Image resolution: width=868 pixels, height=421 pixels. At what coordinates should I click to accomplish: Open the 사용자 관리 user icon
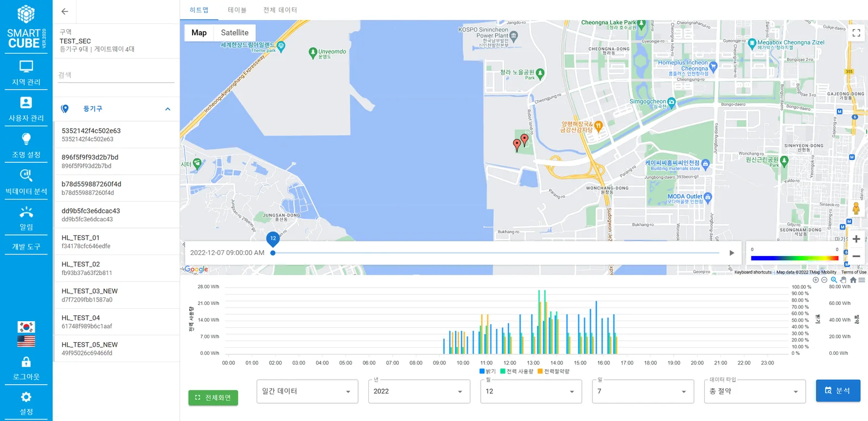(26, 103)
